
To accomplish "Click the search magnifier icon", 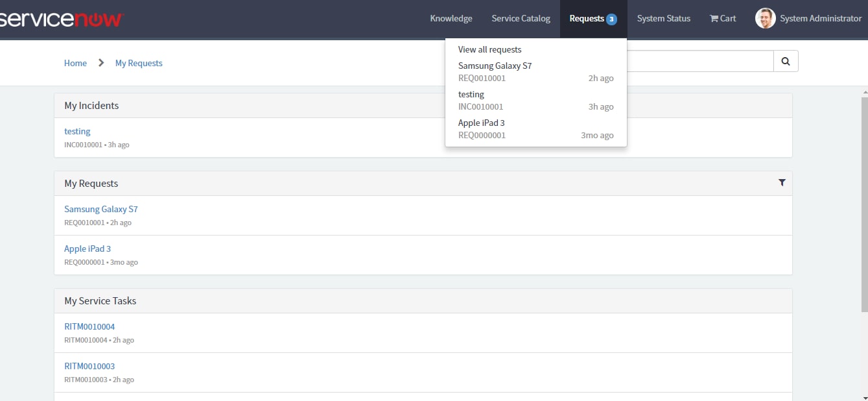I will click(x=785, y=60).
